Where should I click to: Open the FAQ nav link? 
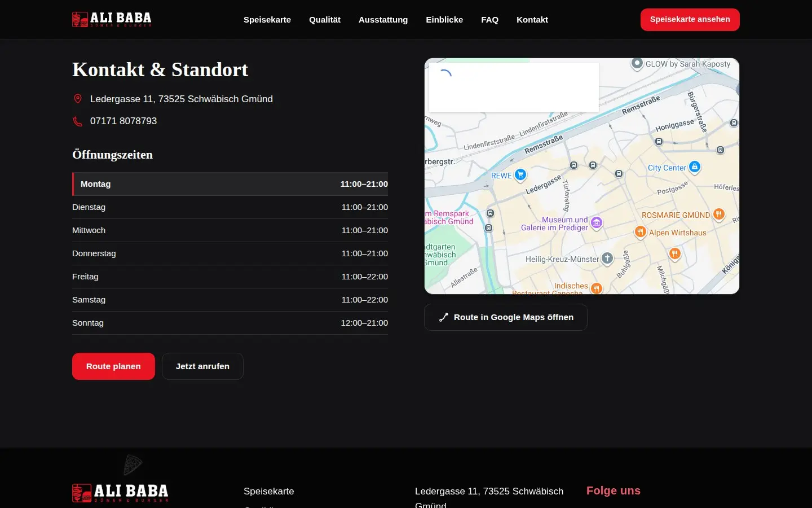click(x=489, y=20)
